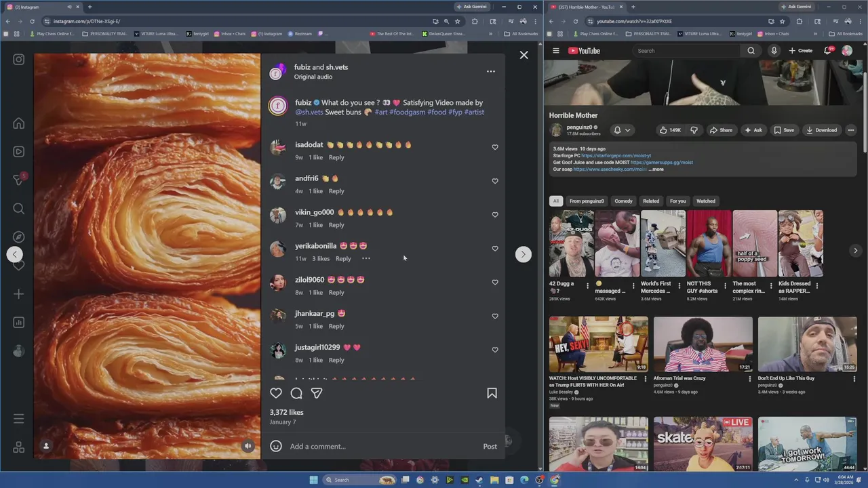The image size is (868, 488).
Task: Open more actions on YouTube video
Action: pos(851,130)
